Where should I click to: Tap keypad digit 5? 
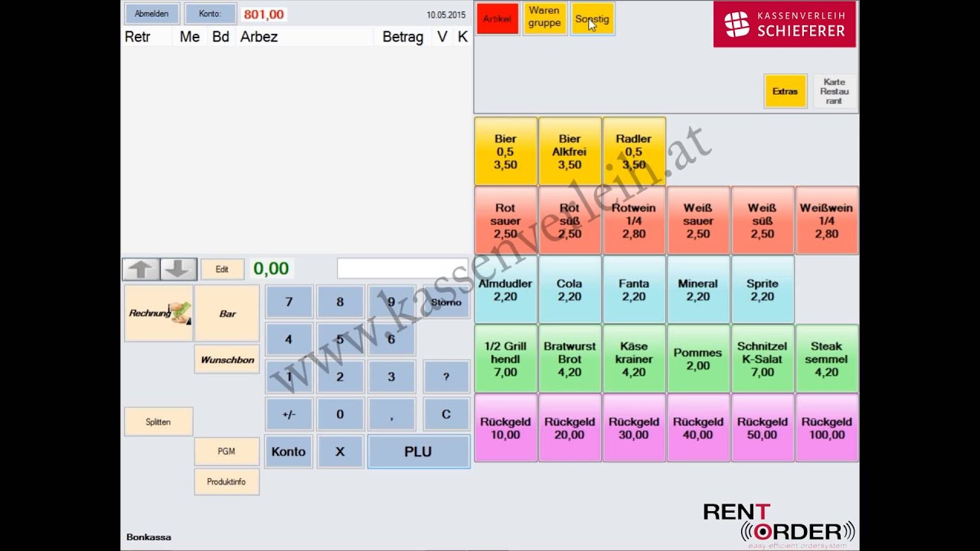(340, 339)
